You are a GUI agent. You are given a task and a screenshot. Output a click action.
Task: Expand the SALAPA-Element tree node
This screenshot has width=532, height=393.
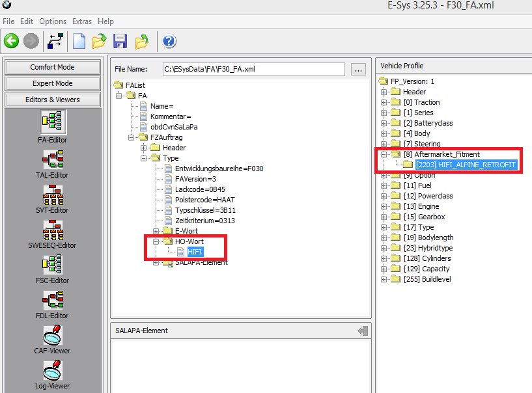pos(156,262)
